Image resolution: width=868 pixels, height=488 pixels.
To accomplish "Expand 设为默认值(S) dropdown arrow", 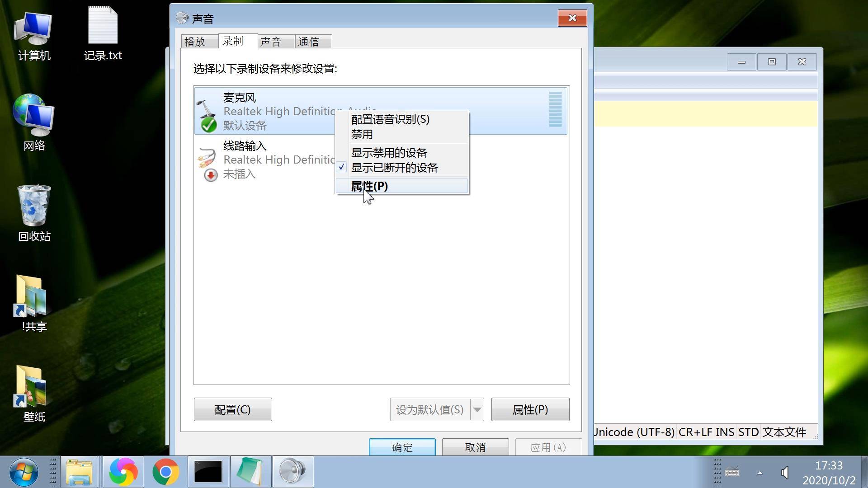I will click(x=477, y=409).
